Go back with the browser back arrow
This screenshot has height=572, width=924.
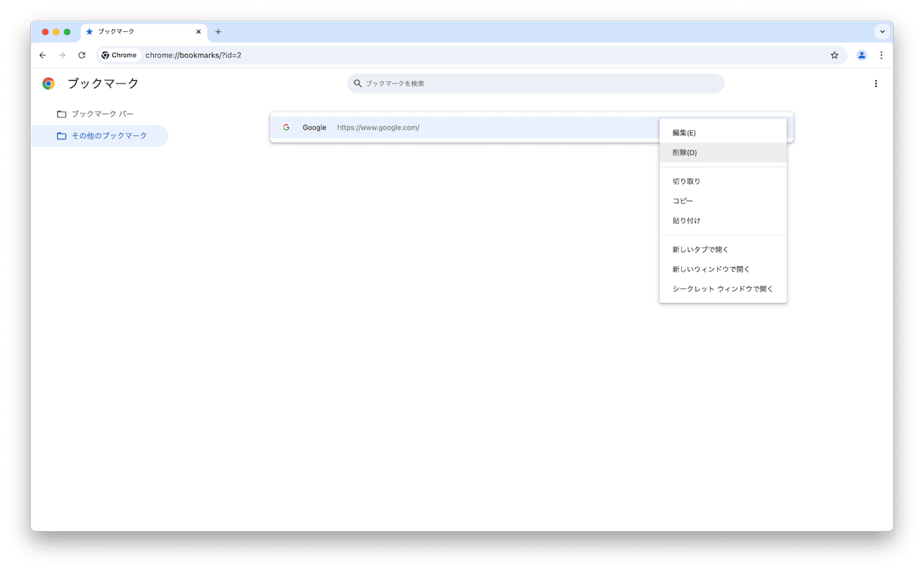tap(43, 55)
